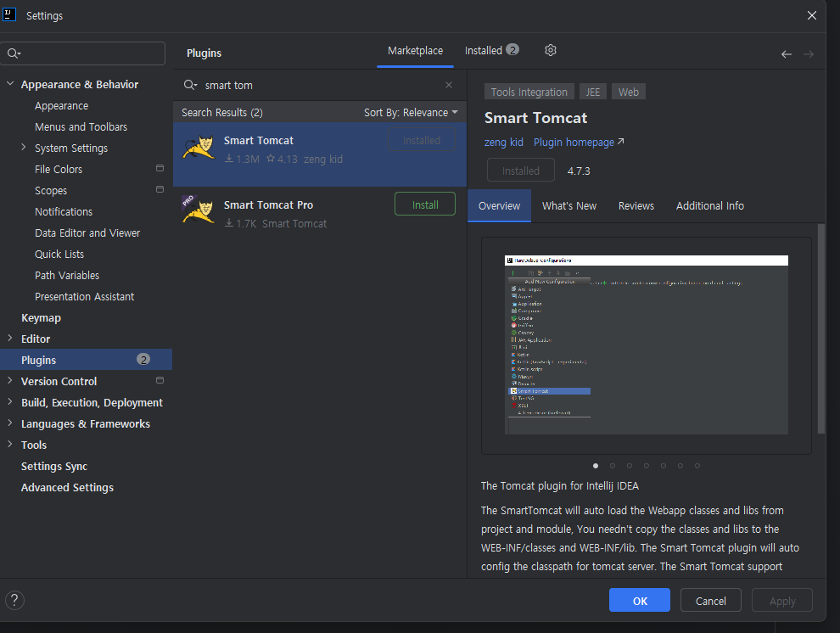The width and height of the screenshot is (840, 633).
Task: Open the zeng kid vendor link
Action: point(503,143)
